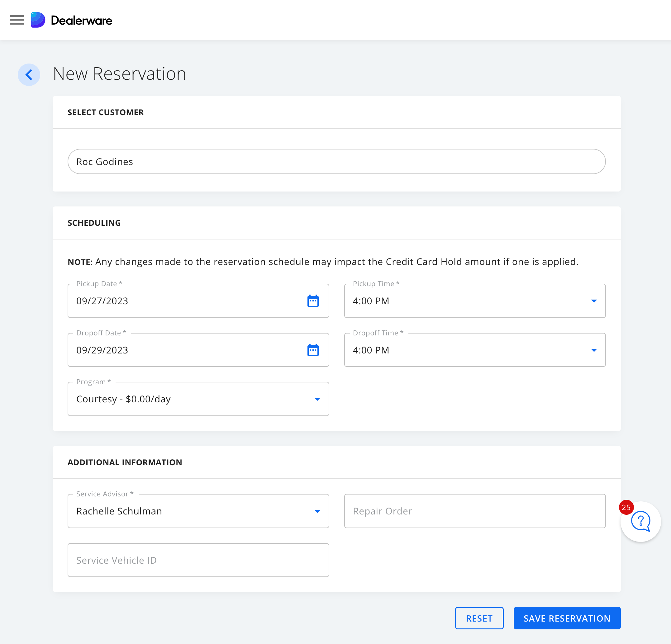Click SAVE RESERVATION button
671x644 pixels.
pyautogui.click(x=567, y=618)
